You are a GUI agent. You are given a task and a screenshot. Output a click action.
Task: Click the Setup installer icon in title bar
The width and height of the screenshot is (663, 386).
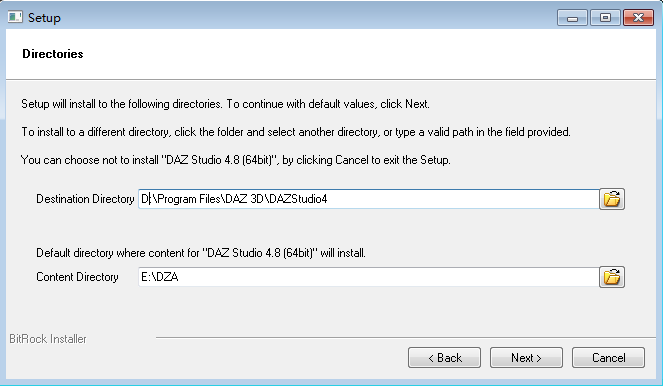(x=15, y=17)
